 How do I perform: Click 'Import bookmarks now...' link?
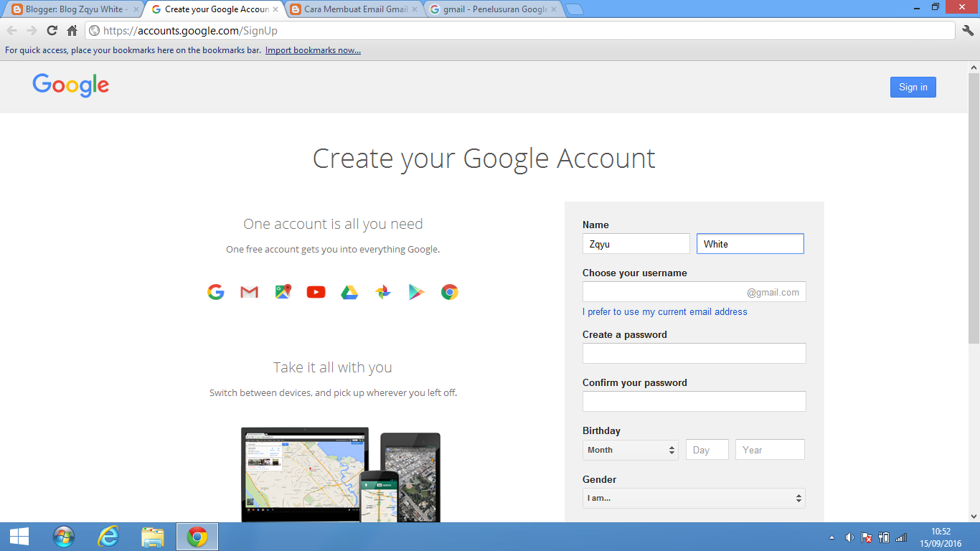[x=313, y=50]
